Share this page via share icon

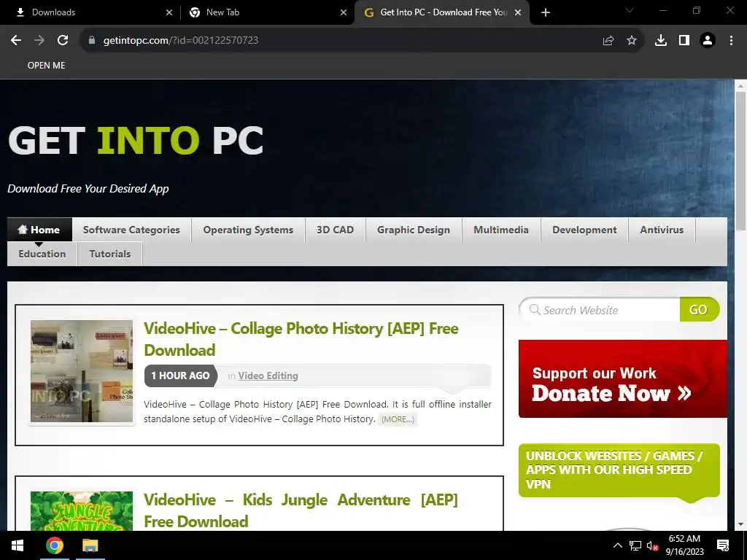[x=608, y=41]
